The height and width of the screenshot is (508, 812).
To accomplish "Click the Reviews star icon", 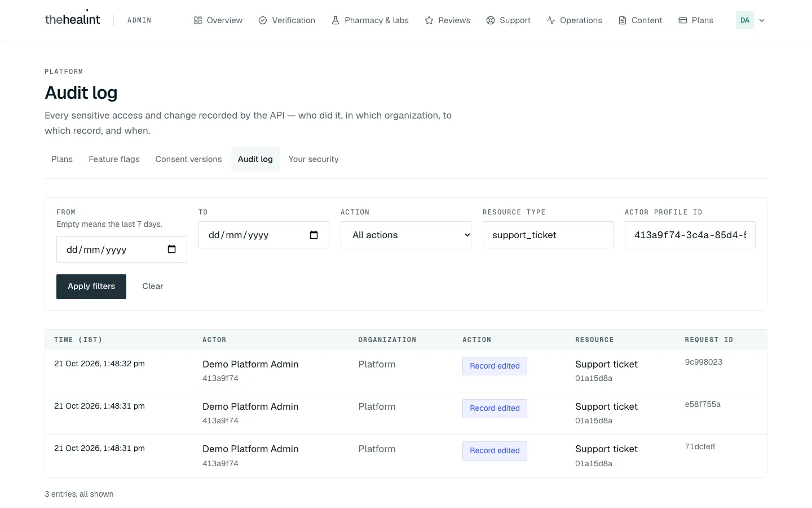I will [429, 20].
